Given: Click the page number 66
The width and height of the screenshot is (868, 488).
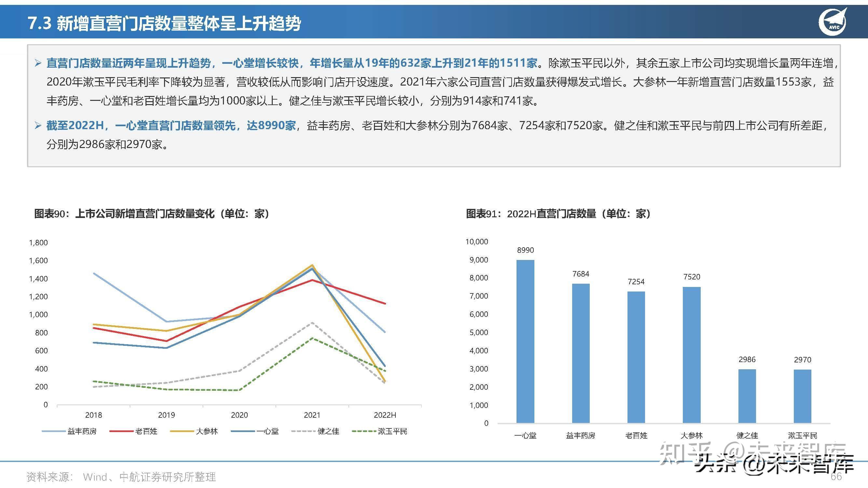Looking at the screenshot, I should pyautogui.click(x=836, y=476).
